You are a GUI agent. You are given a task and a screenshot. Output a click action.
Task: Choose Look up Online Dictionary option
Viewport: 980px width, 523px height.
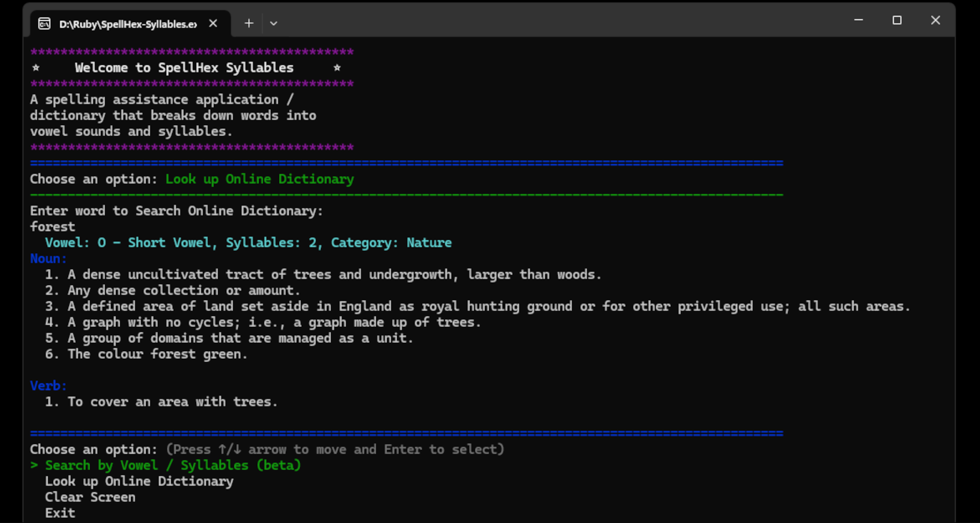pyautogui.click(x=139, y=481)
